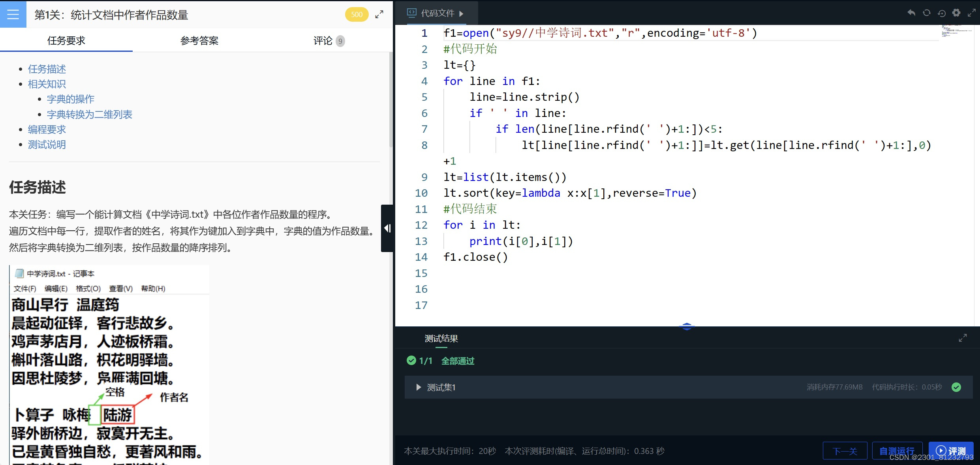Jump to 编程要求 section link
Screen dimensions: 980x465
(47, 130)
